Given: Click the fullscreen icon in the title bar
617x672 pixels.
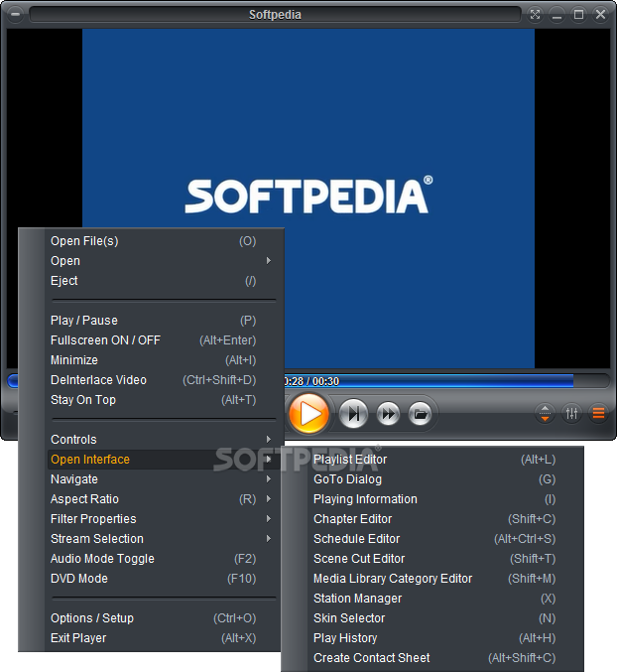Looking at the screenshot, I should pyautogui.click(x=535, y=15).
